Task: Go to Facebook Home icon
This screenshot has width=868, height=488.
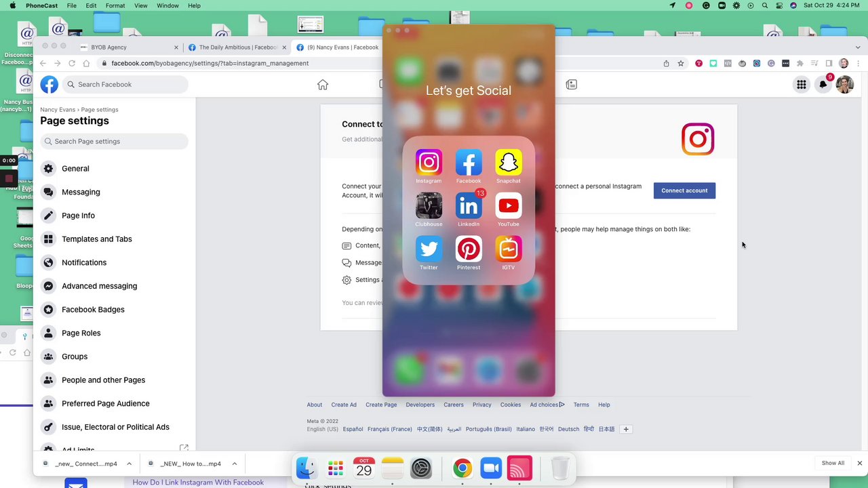Action: [x=323, y=84]
